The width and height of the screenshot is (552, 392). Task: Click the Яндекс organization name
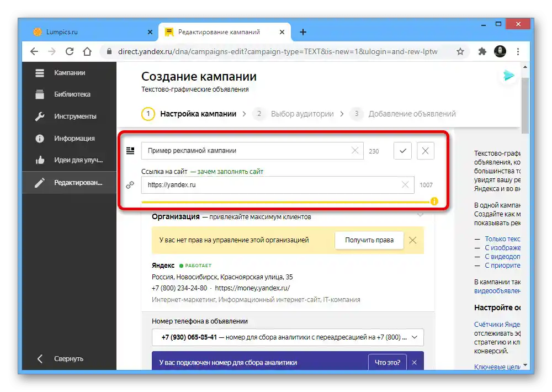pos(163,265)
